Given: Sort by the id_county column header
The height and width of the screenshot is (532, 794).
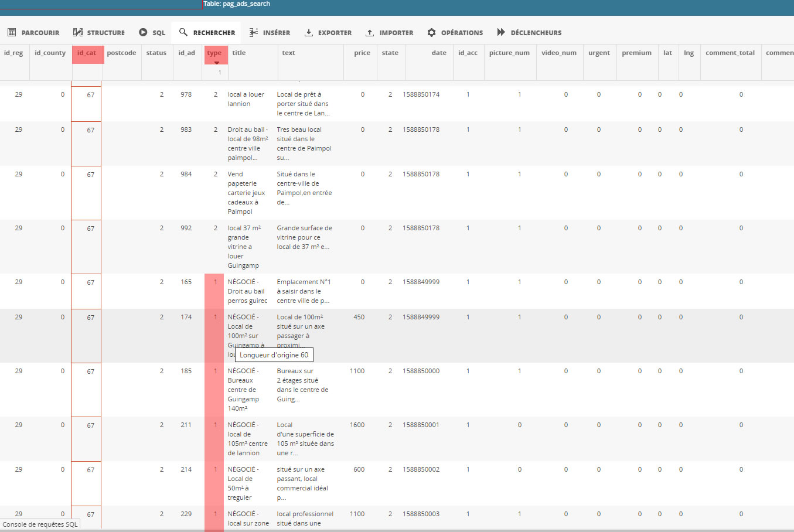Looking at the screenshot, I should 50,53.
